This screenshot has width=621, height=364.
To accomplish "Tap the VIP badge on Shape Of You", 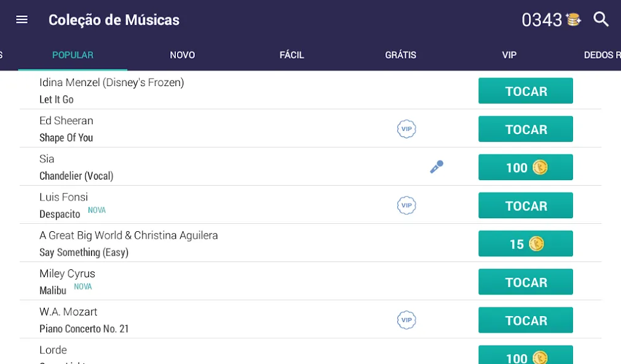I will pyautogui.click(x=406, y=129).
